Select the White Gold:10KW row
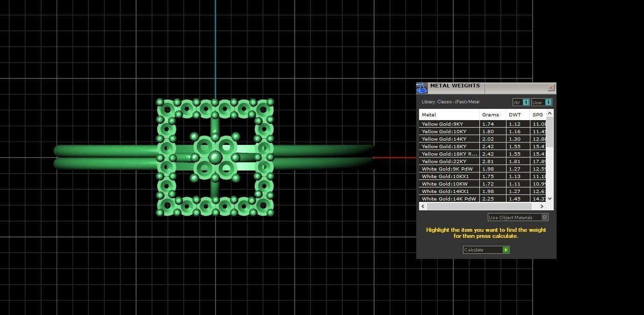This screenshot has height=315, width=644. 483,184
